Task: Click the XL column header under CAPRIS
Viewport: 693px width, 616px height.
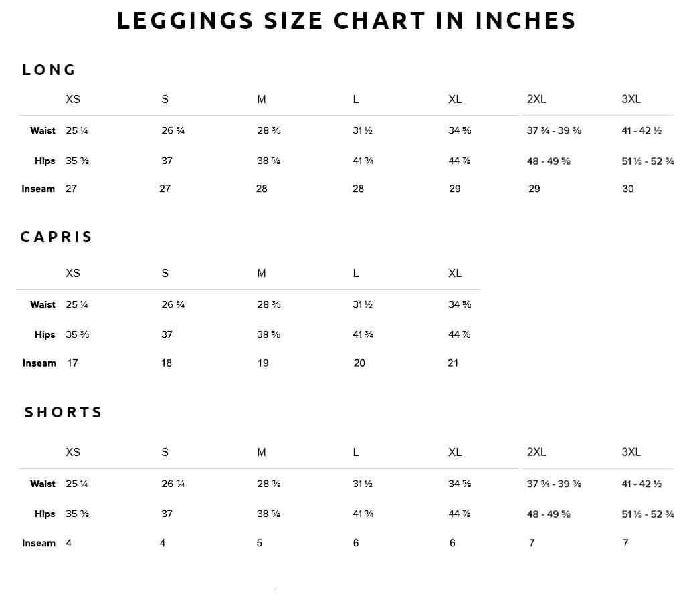Action: tap(454, 273)
